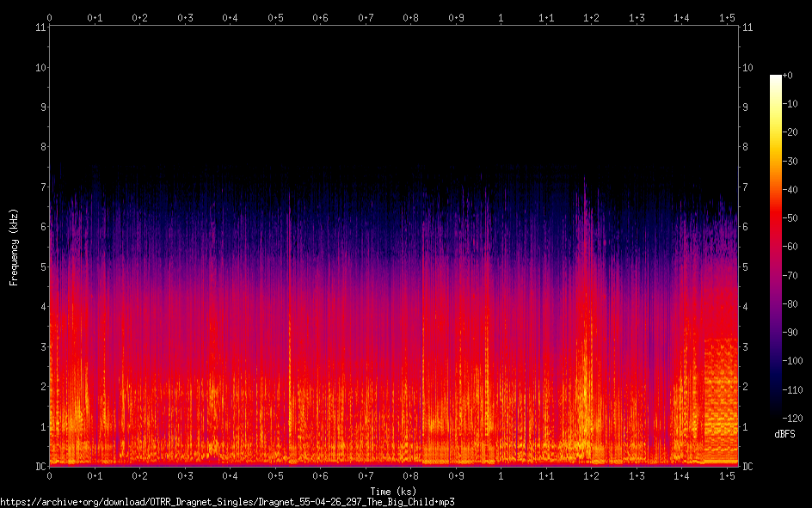Select the 1.3 tick on the top time axis
812x508 pixels.
(637, 17)
